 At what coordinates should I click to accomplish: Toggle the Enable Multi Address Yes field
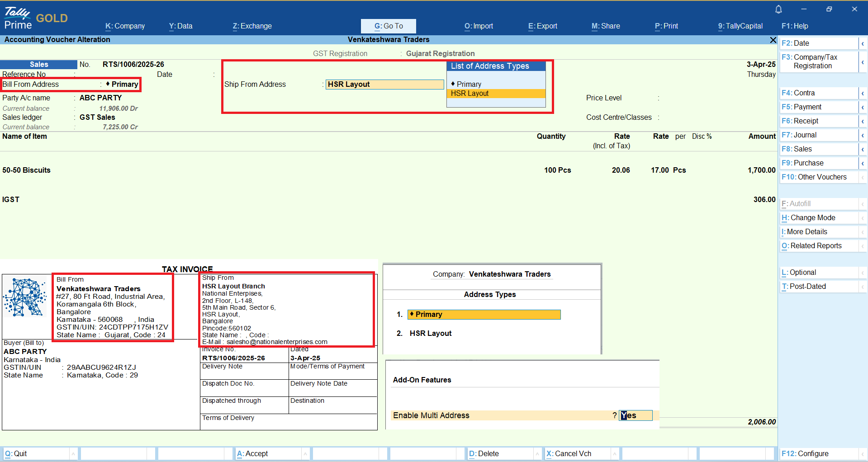(x=635, y=415)
